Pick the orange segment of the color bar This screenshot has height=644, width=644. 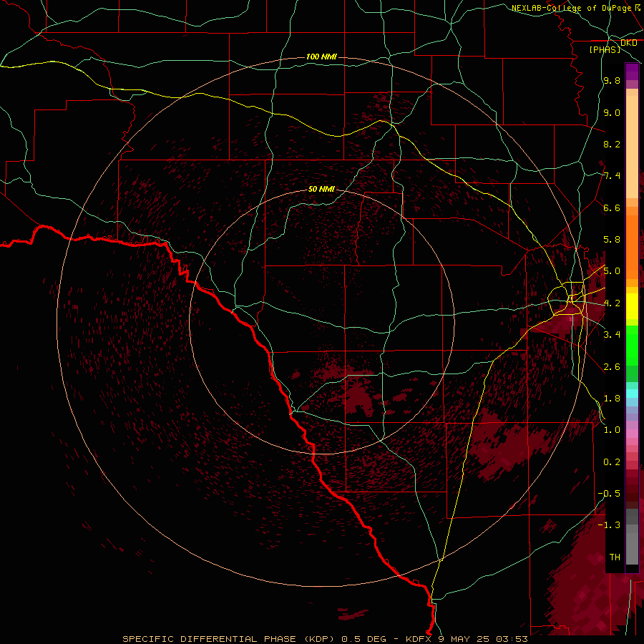pos(632,248)
